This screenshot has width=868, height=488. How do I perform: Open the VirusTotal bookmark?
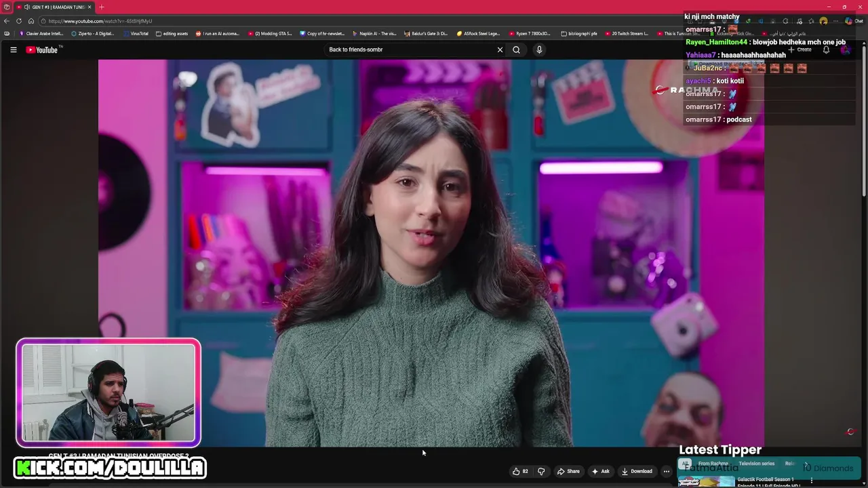[x=136, y=33]
